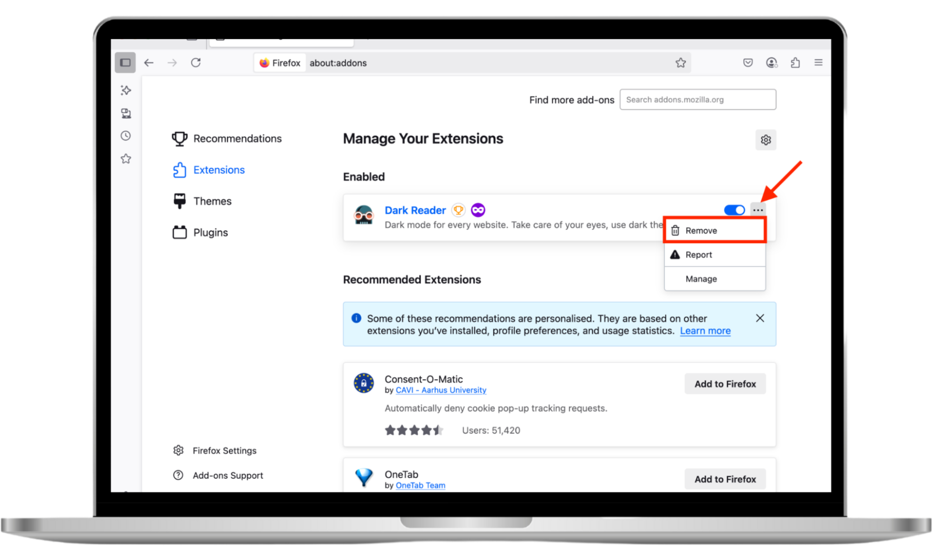This screenshot has height=560, width=933.
Task: Focus the Search addons.mozilla.org field
Action: pos(697,99)
